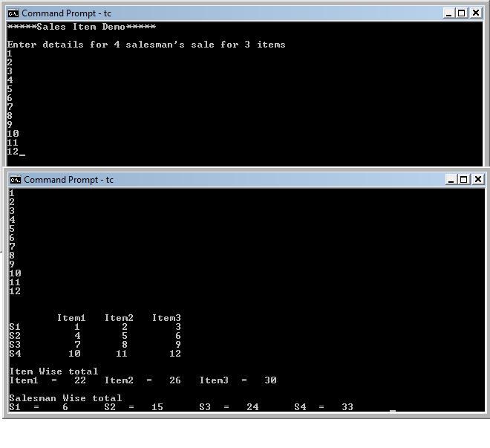Click the Item3 column header in table
This screenshot has height=448, width=490.
(166, 318)
